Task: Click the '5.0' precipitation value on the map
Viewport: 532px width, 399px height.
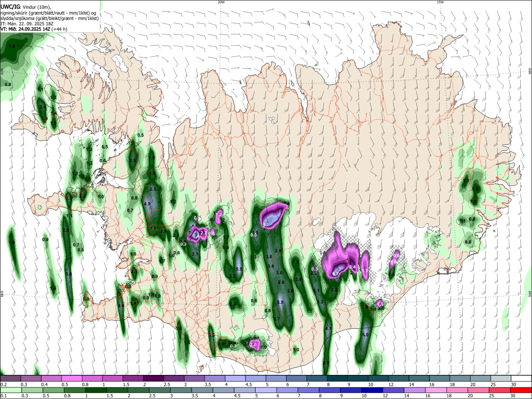Action: coord(366,335)
